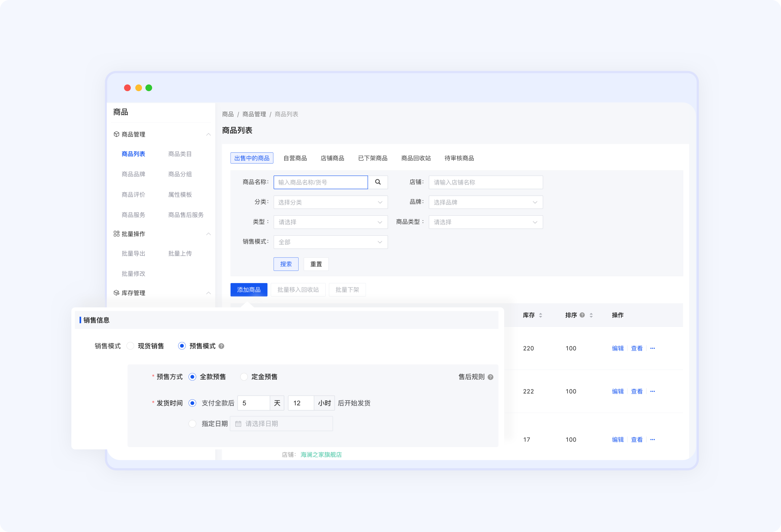This screenshot has width=781, height=532.
Task: Open more actions ellipsis for stock 220 row
Action: [x=652, y=348]
